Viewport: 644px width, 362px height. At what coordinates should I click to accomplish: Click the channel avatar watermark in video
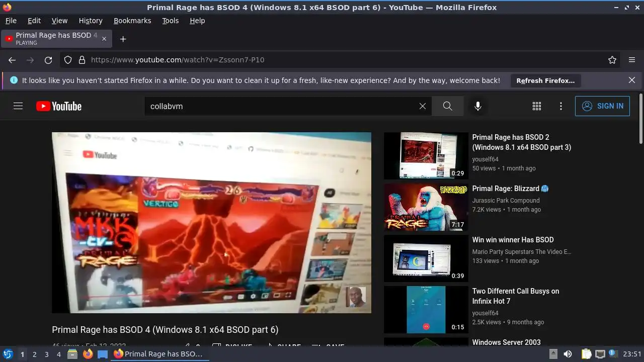coord(355,297)
